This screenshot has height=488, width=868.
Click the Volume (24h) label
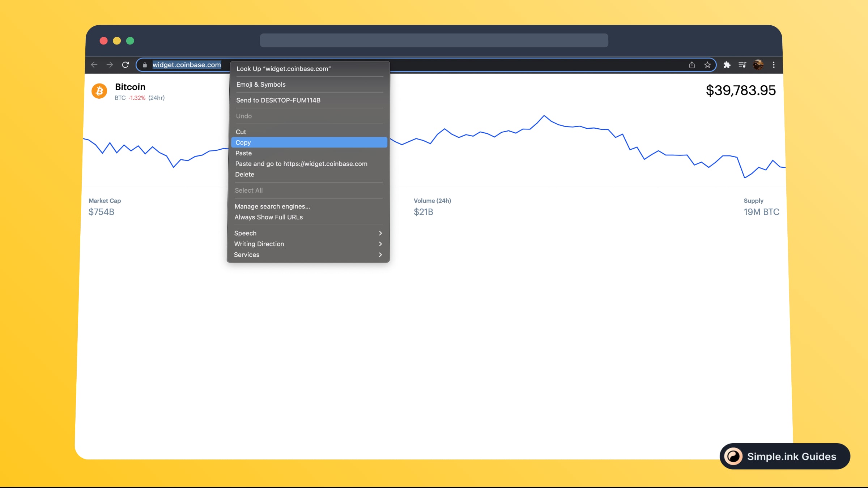[x=433, y=201]
